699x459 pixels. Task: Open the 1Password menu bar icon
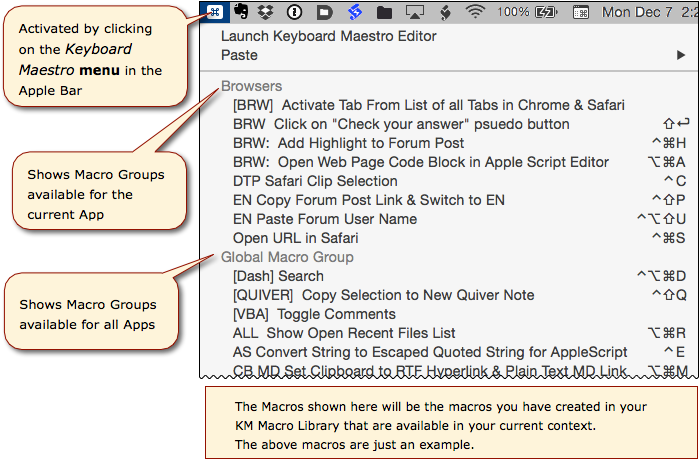click(x=294, y=12)
